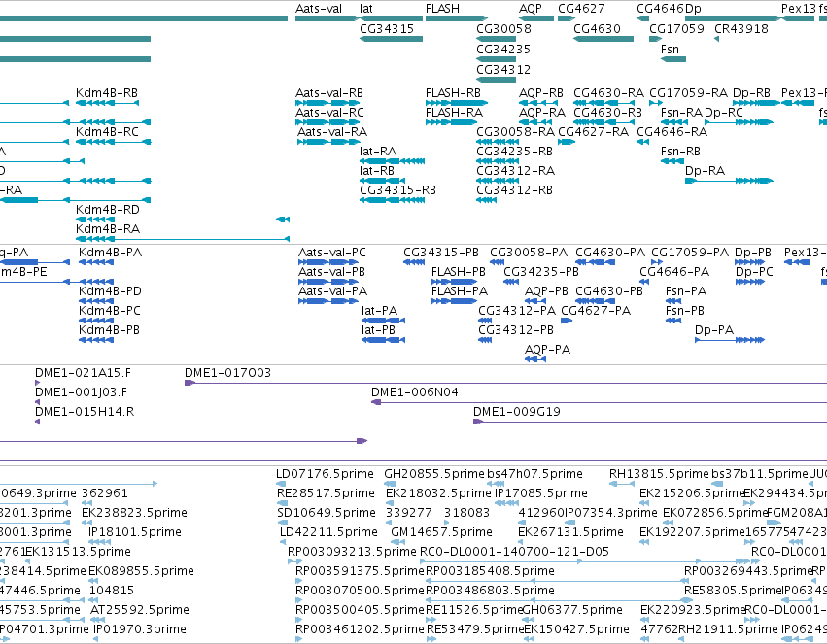Select the FLASH gene label
The height and width of the screenshot is (644, 827).
[x=442, y=9]
